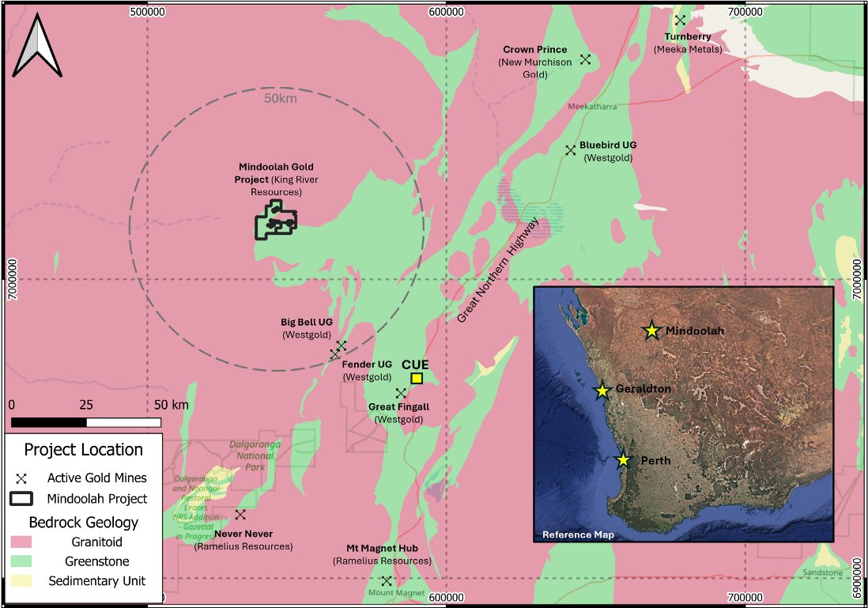Click the Great Fingall mine cross marker
The image size is (868, 608).
(401, 393)
